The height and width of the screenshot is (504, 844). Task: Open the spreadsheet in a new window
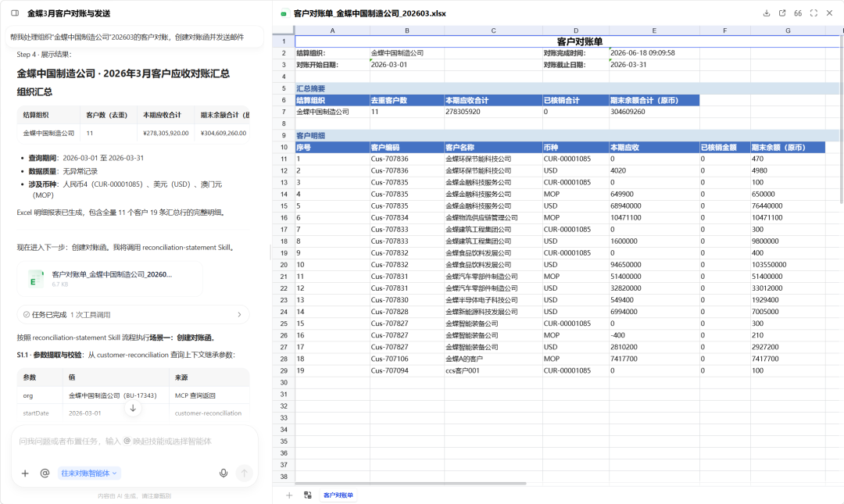782,13
